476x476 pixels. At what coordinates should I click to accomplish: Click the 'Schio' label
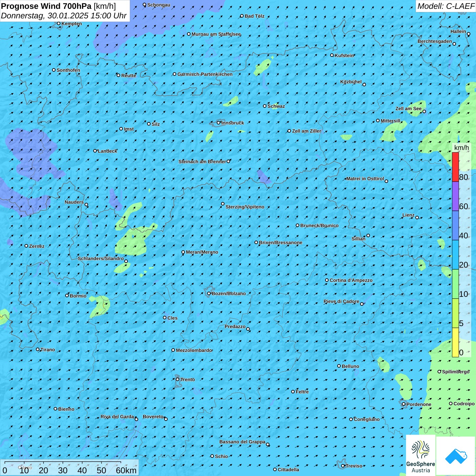(221, 456)
